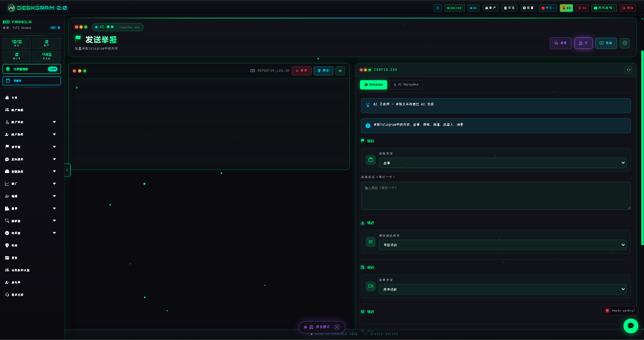Go to home via the house icon

tap(7, 98)
